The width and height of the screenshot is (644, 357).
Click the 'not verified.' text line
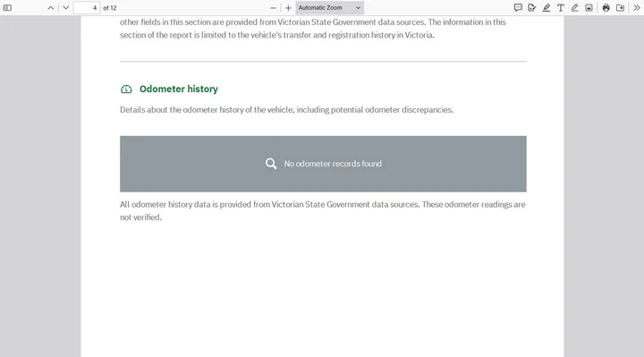pos(141,217)
